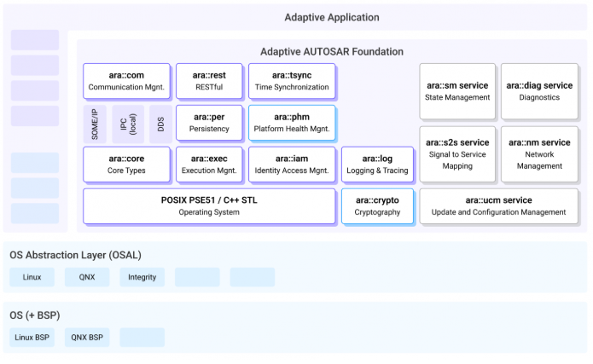
Task: Click the Adaptive AUTOSAR Foundation heading
Action: pyautogui.click(x=332, y=52)
